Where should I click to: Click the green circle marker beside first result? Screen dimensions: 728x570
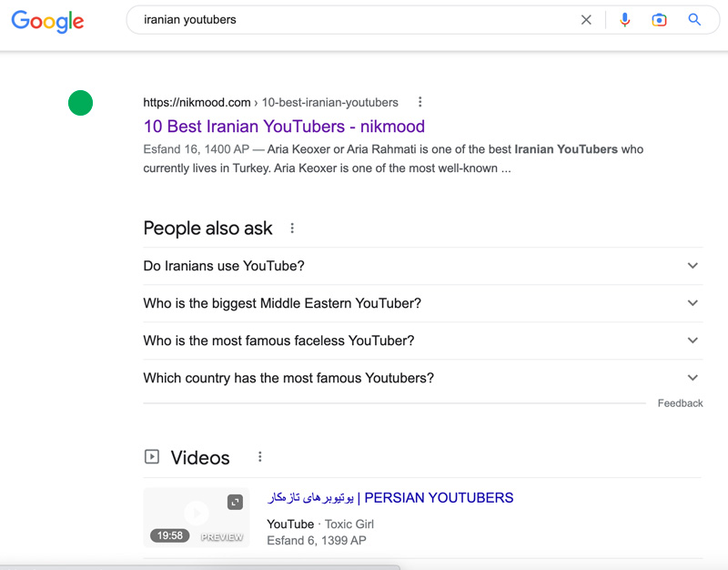[80, 103]
